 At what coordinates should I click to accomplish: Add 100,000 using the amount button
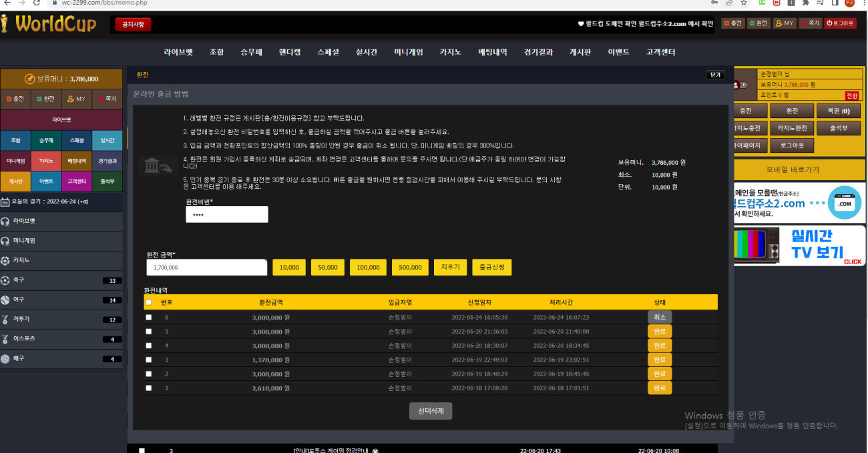(368, 268)
